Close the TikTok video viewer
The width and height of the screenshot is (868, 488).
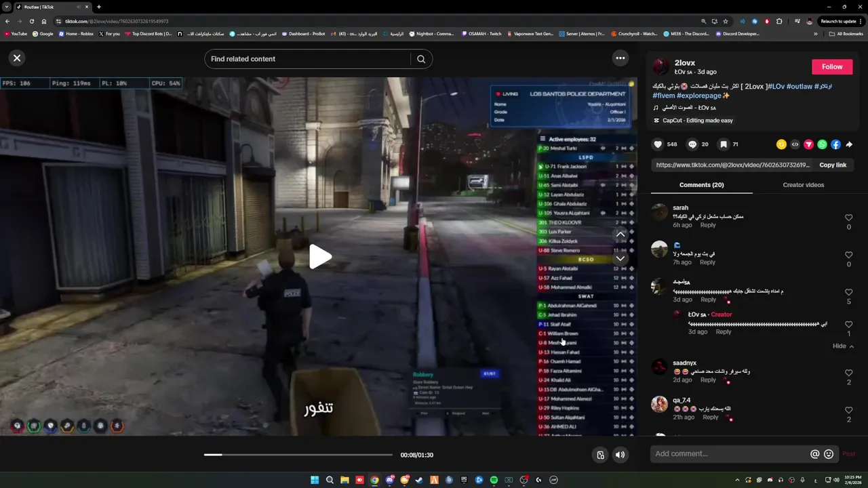[17, 58]
